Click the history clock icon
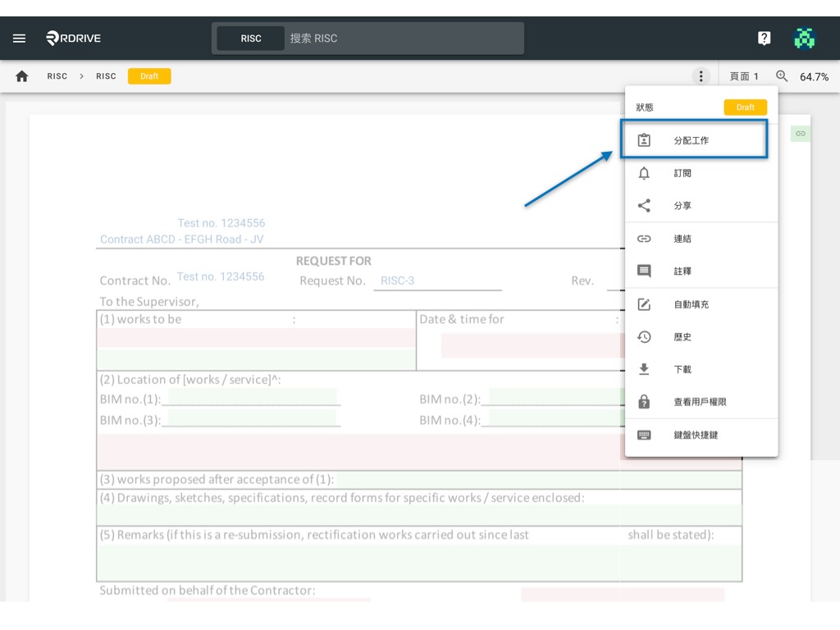This screenshot has width=840, height=630. tap(644, 337)
